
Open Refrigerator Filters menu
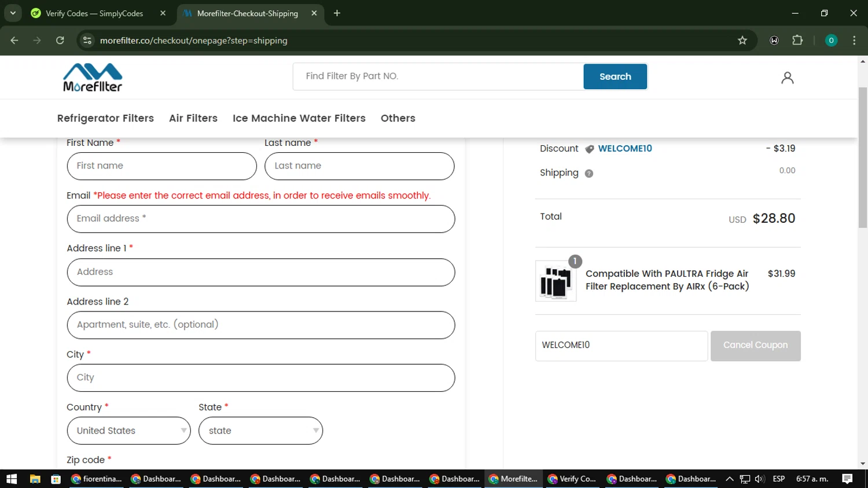tap(105, 118)
